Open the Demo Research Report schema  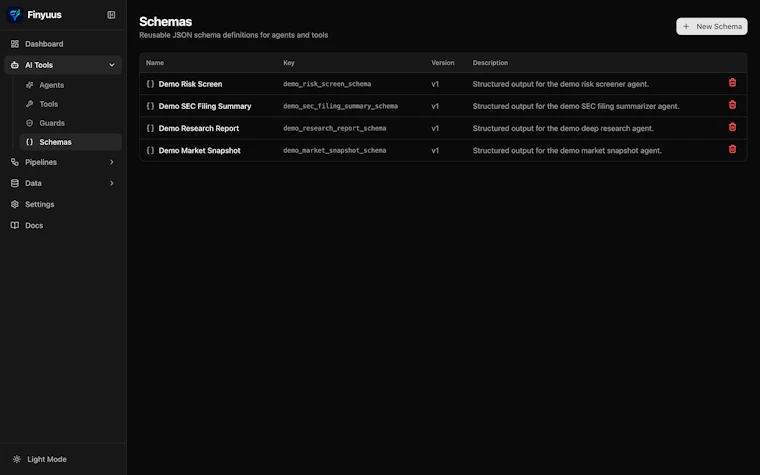[199, 128]
